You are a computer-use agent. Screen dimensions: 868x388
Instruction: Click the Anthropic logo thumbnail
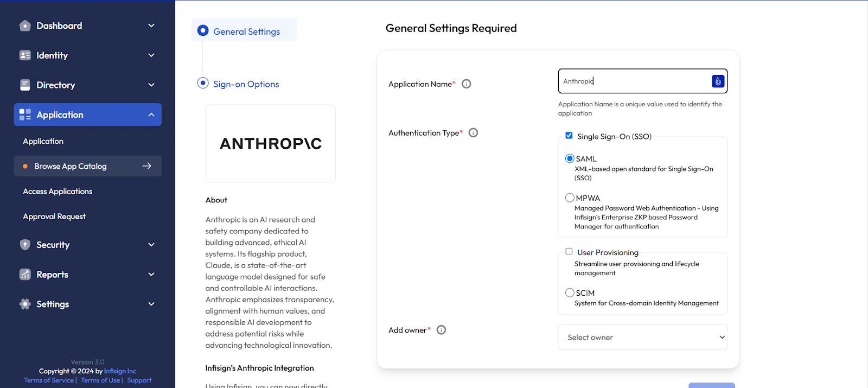pyautogui.click(x=271, y=143)
